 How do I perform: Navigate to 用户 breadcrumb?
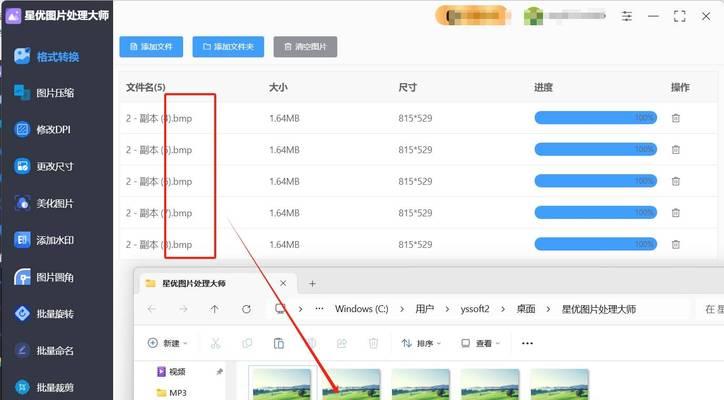click(424, 309)
